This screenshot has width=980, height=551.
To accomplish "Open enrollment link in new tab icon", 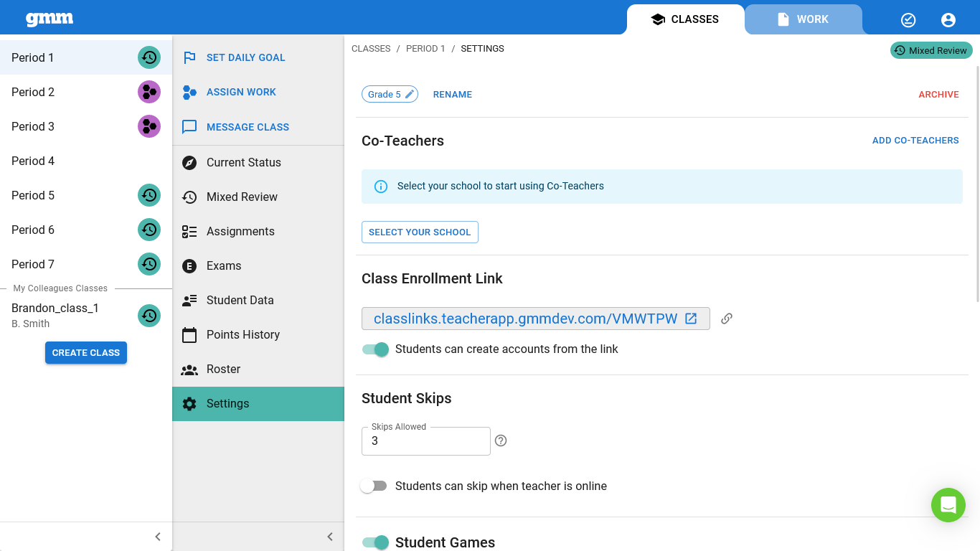I will [x=691, y=319].
